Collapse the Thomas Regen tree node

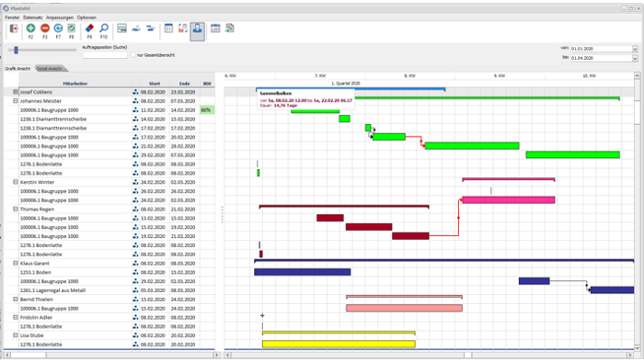(x=16, y=209)
